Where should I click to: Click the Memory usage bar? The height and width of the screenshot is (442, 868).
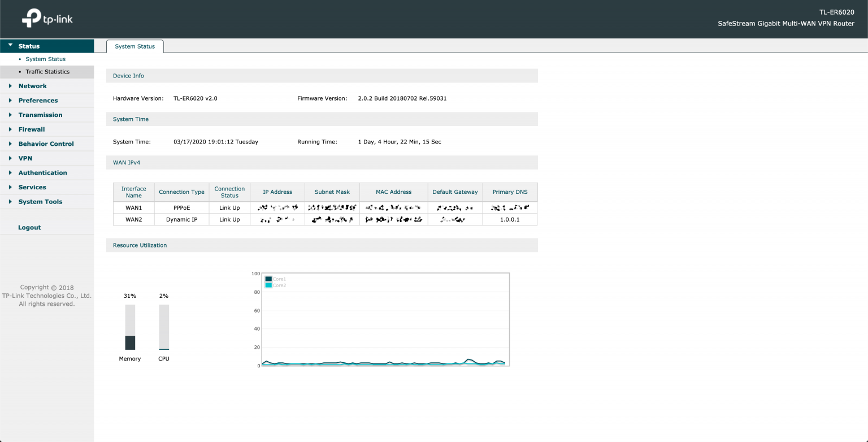(x=130, y=327)
